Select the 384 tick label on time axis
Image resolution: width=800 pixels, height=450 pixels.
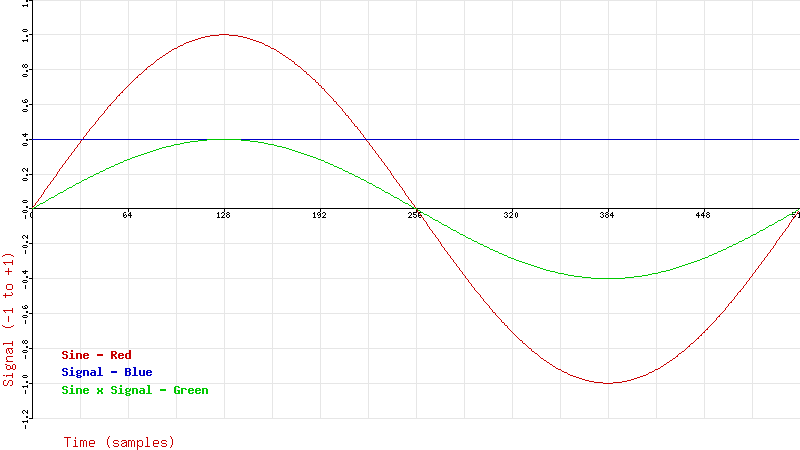coord(607,215)
